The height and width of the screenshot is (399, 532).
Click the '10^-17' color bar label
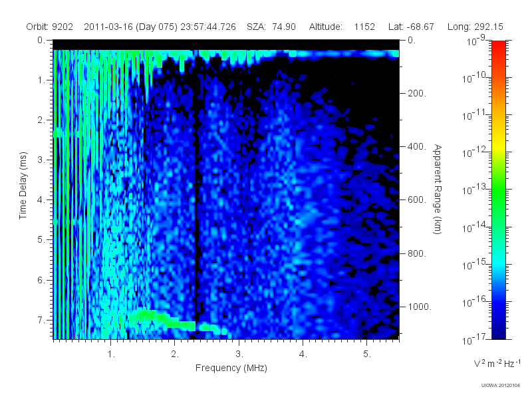click(475, 339)
